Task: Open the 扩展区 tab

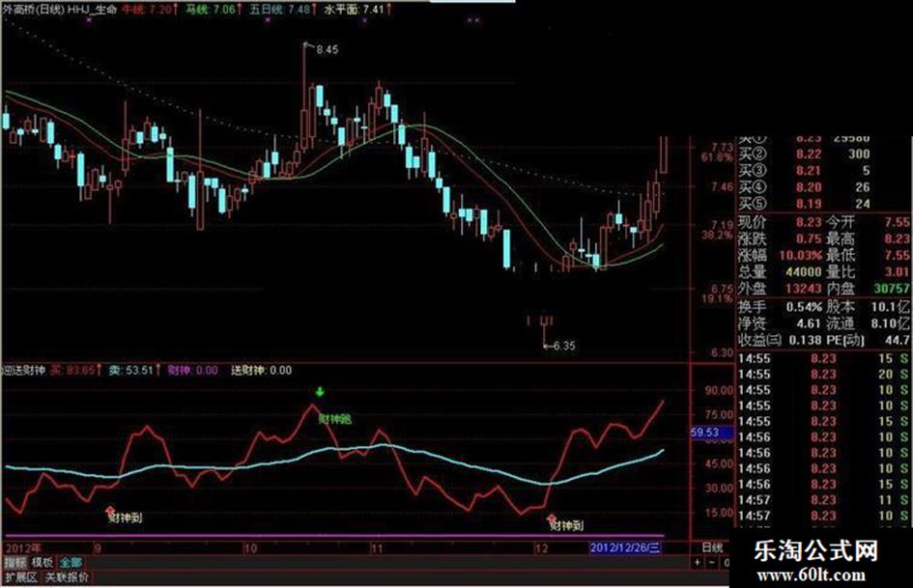Action: point(20,577)
